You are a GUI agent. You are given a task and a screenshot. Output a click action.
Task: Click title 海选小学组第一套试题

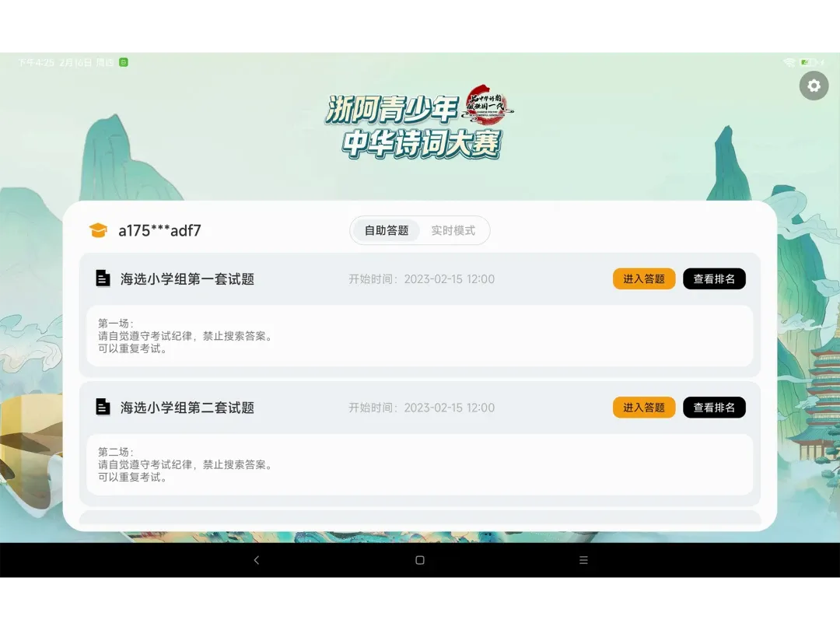tap(187, 278)
